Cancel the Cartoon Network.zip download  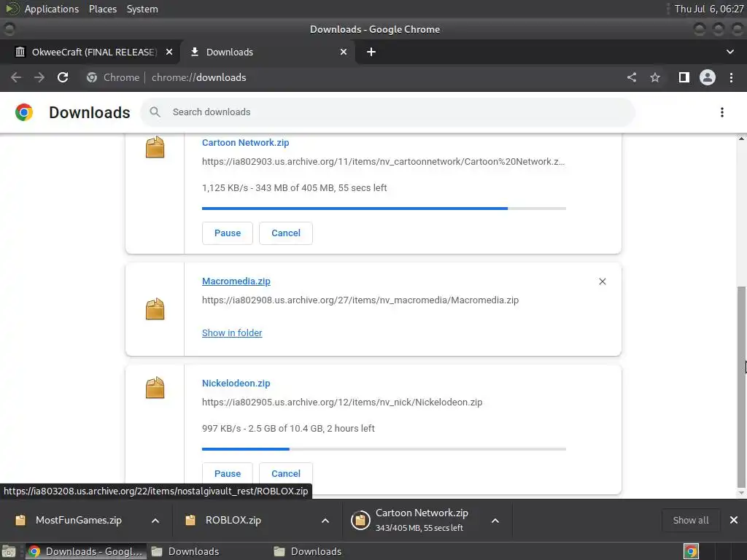[286, 233]
